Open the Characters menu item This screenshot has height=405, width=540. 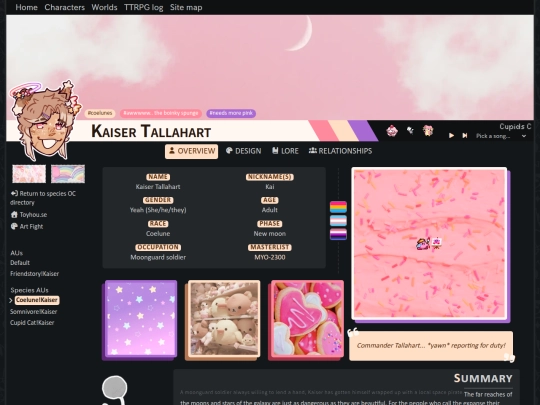pyautogui.click(x=64, y=7)
